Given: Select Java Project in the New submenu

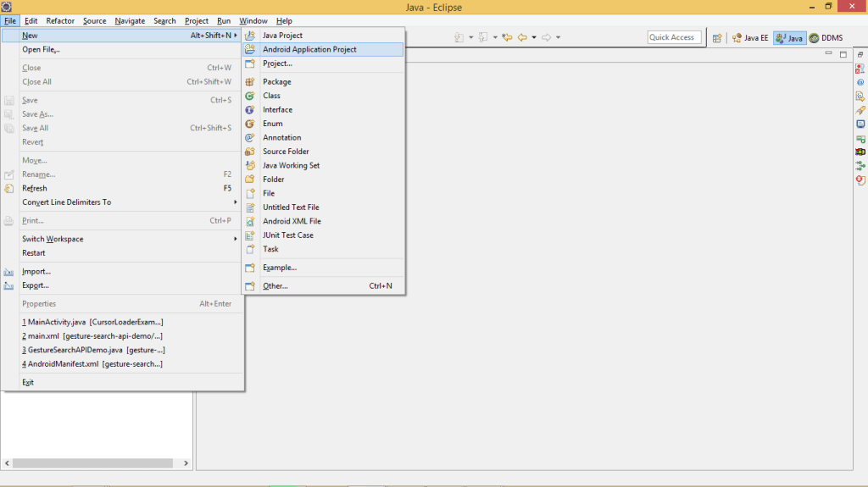Looking at the screenshot, I should [x=323, y=36].
